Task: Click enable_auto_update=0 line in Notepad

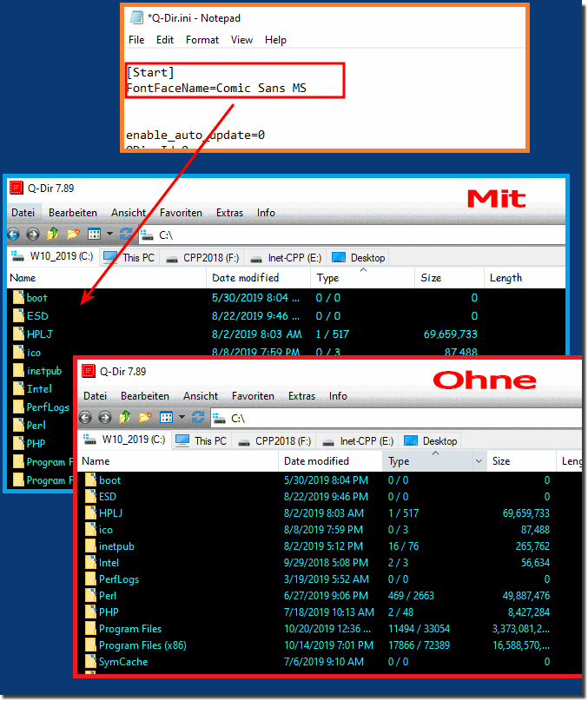Action: (195, 135)
